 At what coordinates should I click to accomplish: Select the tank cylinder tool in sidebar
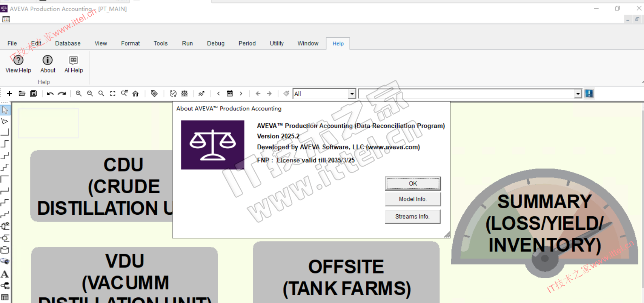5,250
